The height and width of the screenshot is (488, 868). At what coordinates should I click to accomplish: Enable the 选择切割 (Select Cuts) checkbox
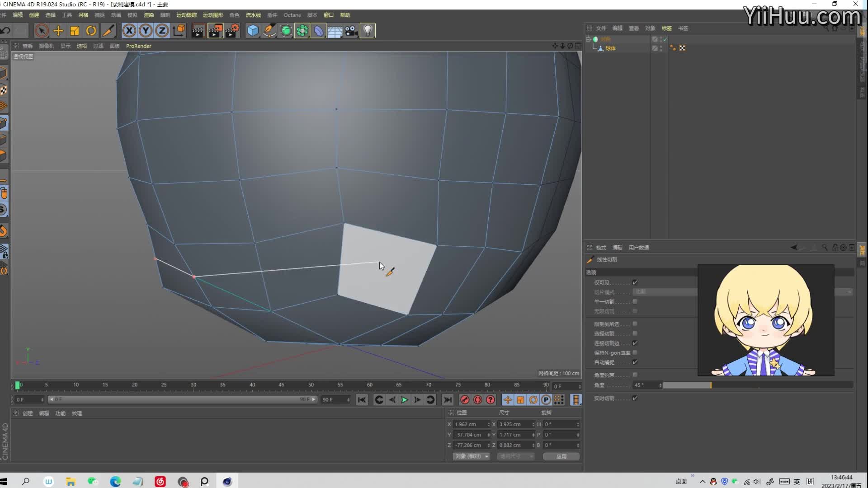tap(635, 333)
